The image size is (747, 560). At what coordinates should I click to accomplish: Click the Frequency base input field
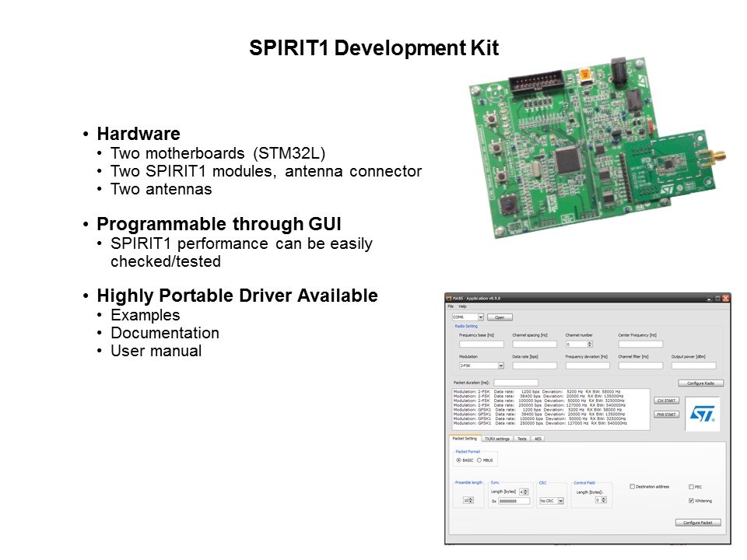pos(481,344)
